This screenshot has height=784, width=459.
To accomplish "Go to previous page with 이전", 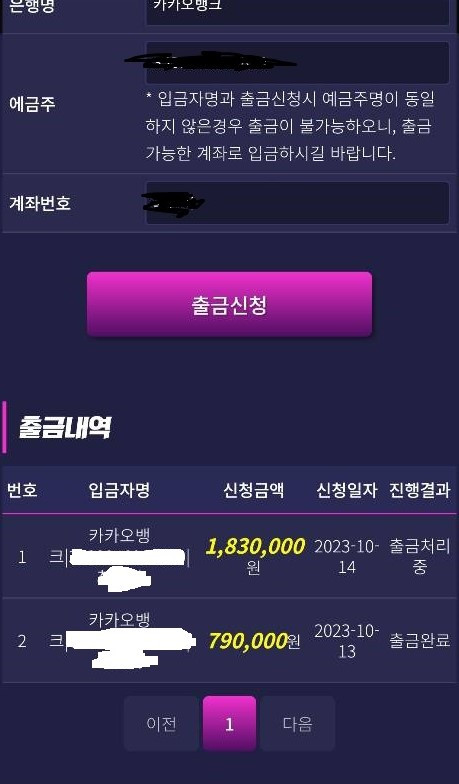I will [161, 724].
